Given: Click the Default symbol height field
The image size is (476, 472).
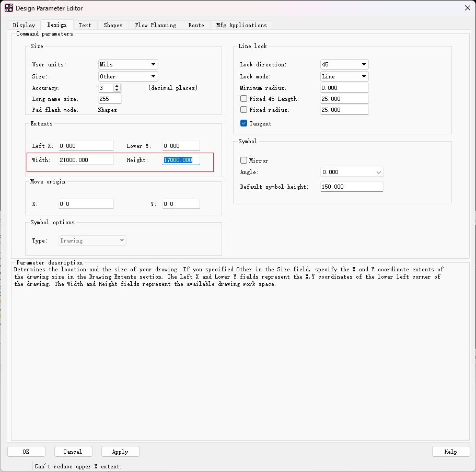Looking at the screenshot, I should point(352,187).
